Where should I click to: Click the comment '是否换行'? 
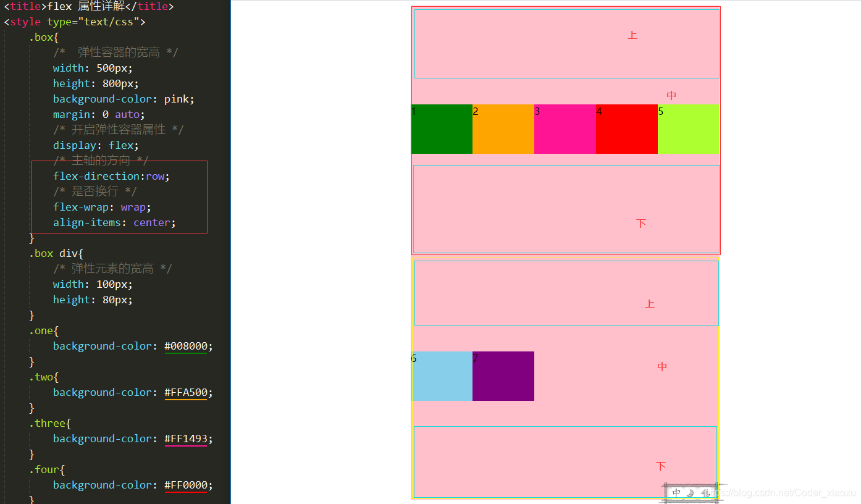(94, 191)
